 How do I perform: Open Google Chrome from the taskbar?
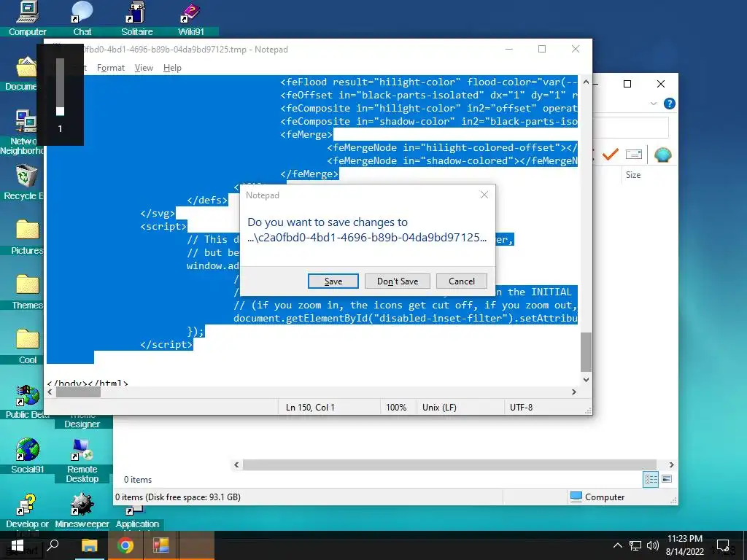click(x=125, y=545)
